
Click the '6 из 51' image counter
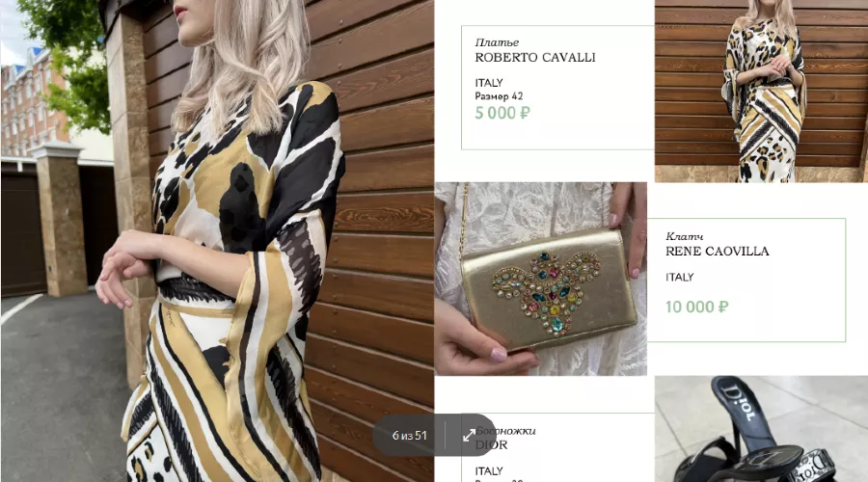coord(410,436)
